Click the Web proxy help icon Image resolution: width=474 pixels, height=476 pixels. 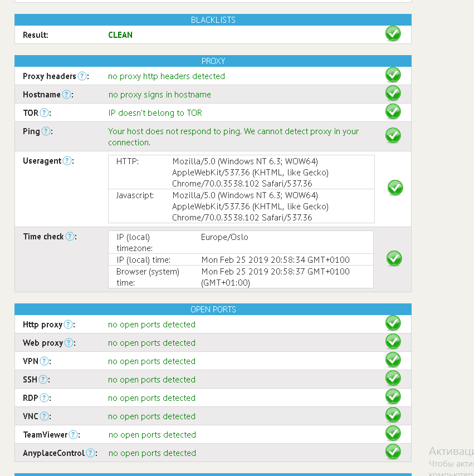tap(69, 343)
